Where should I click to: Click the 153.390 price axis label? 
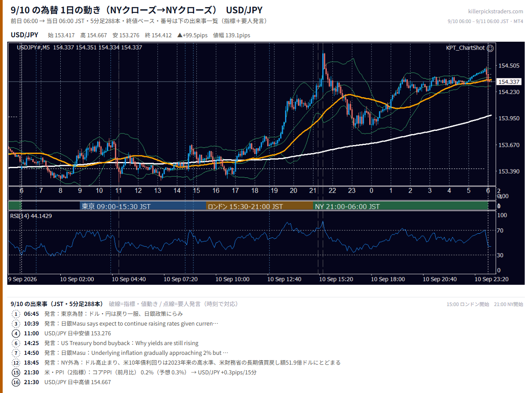click(509, 171)
